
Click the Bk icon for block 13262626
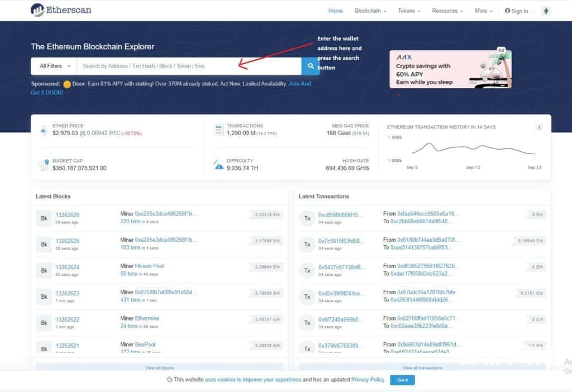click(x=44, y=218)
